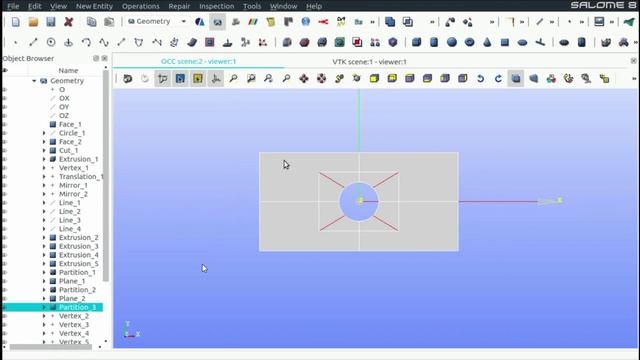
Task: Expand the Partition_1 tree node
Action: [44, 272]
